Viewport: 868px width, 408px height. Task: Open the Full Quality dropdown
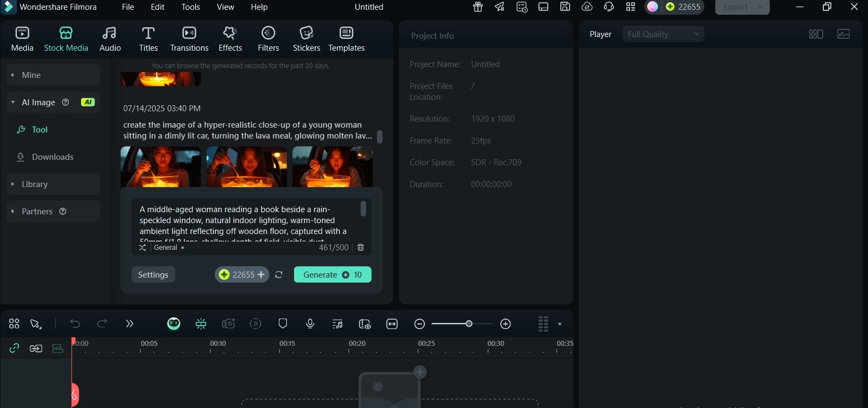[663, 34]
